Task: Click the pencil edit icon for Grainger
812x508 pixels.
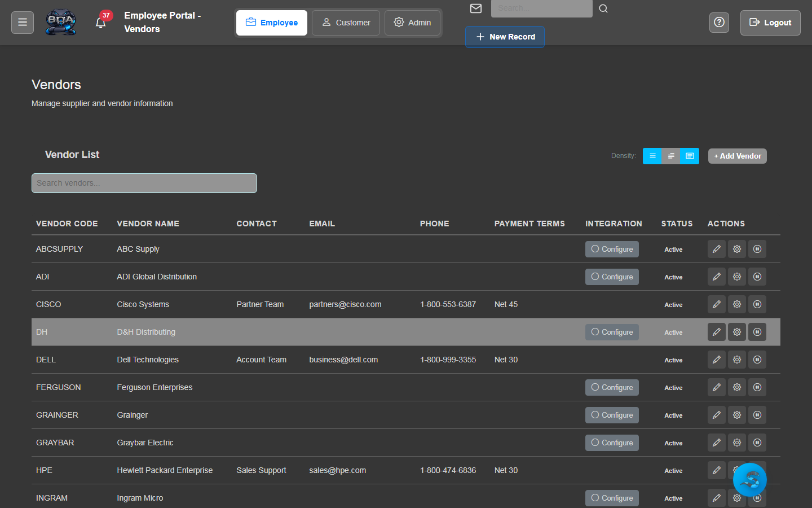Action: 716,415
